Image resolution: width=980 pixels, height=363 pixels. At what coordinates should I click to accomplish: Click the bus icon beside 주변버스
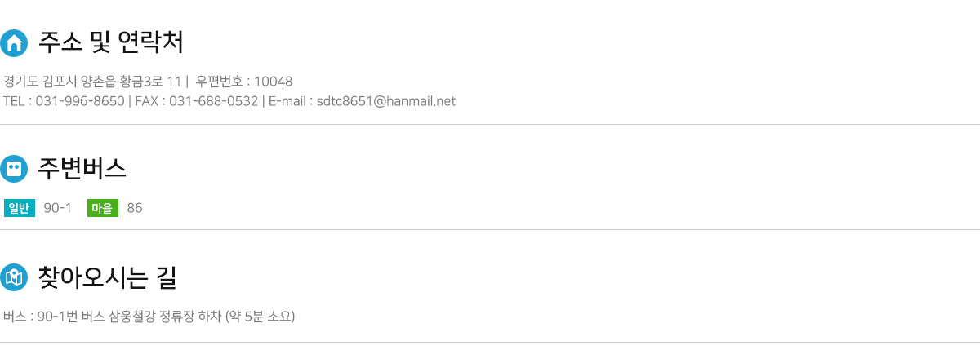point(14,169)
